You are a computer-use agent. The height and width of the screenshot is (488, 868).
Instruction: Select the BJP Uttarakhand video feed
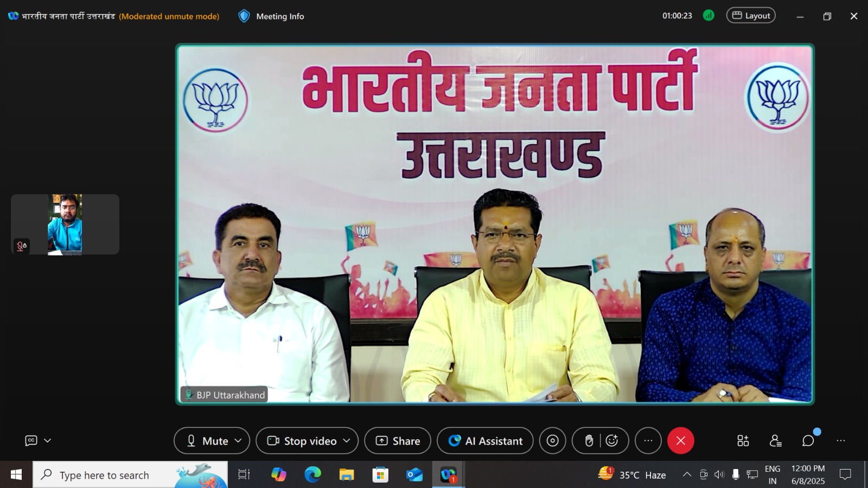coord(495,224)
